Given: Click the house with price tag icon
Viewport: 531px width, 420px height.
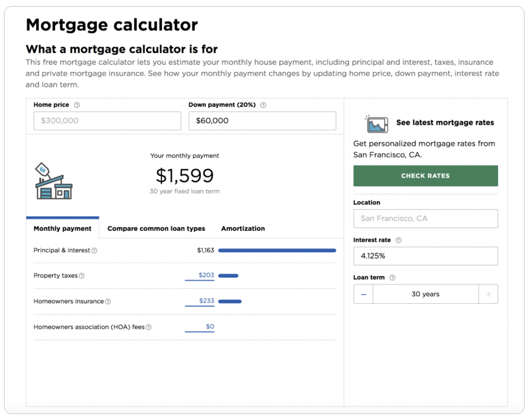Looking at the screenshot, I should tap(54, 181).
